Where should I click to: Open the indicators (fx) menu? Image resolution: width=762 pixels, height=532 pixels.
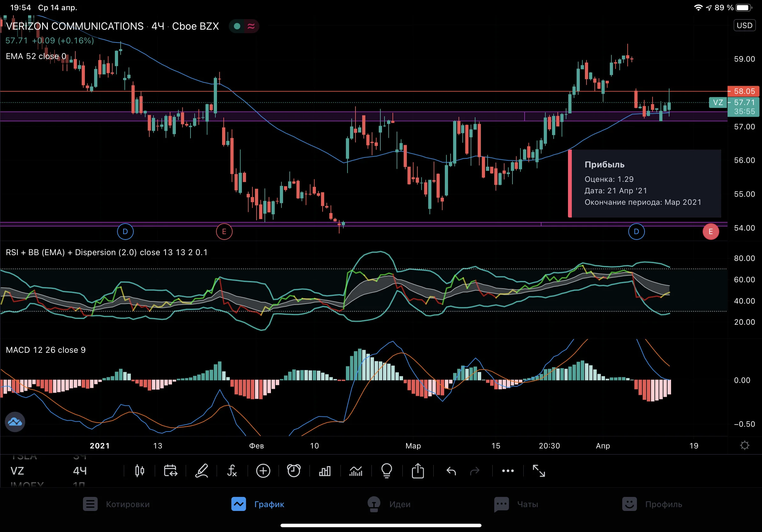click(x=232, y=471)
